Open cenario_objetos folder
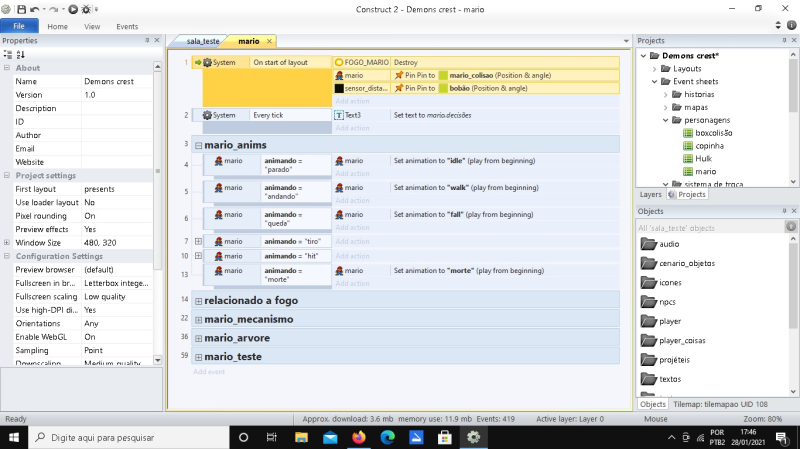 click(x=678, y=263)
